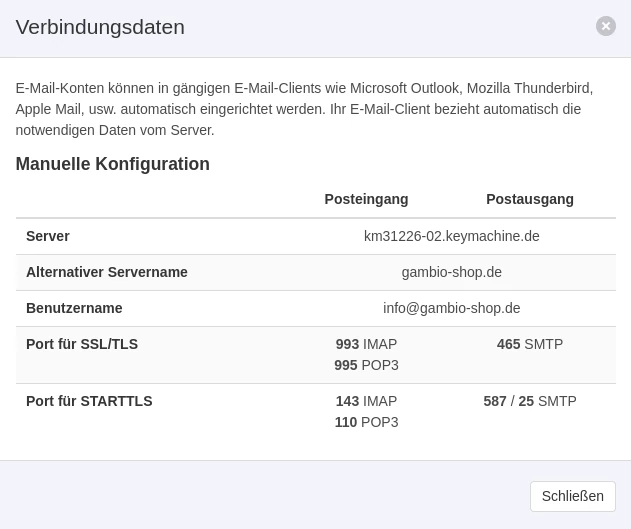631x529 pixels.
Task: Click the alternative server name gambio-shop.de
Action: (x=452, y=272)
